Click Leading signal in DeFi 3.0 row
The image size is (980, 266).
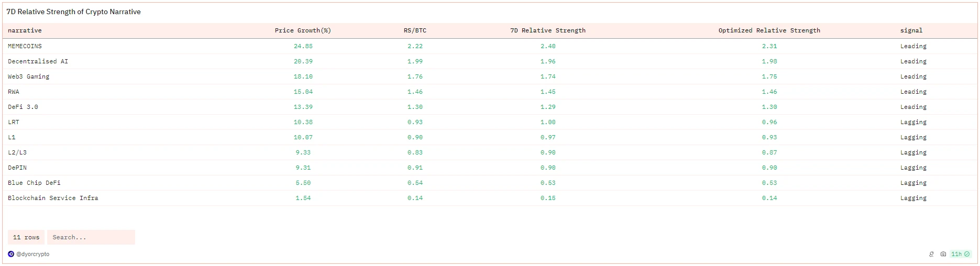[x=913, y=107]
